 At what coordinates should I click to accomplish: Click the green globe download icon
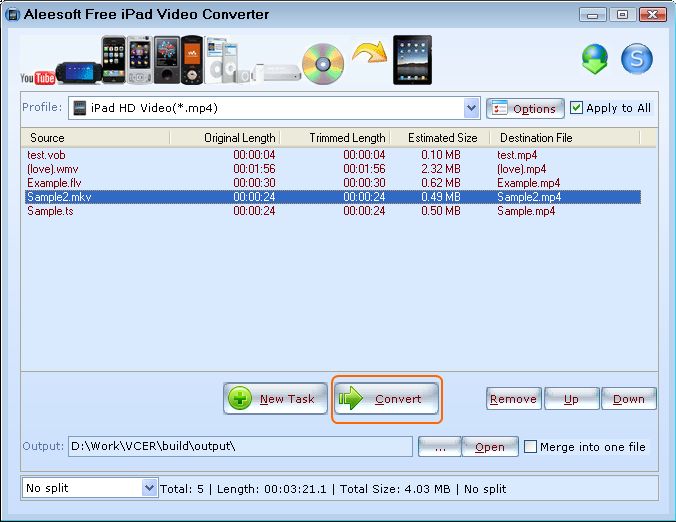[x=595, y=59]
